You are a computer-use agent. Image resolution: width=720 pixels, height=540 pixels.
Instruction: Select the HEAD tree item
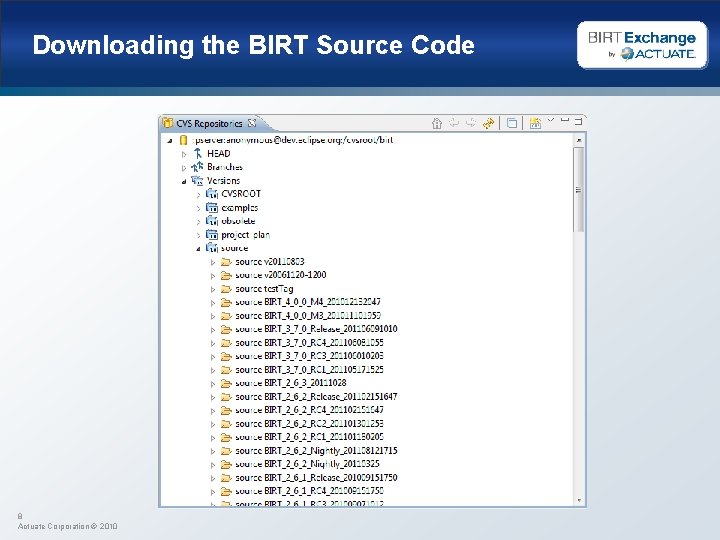pyautogui.click(x=219, y=153)
